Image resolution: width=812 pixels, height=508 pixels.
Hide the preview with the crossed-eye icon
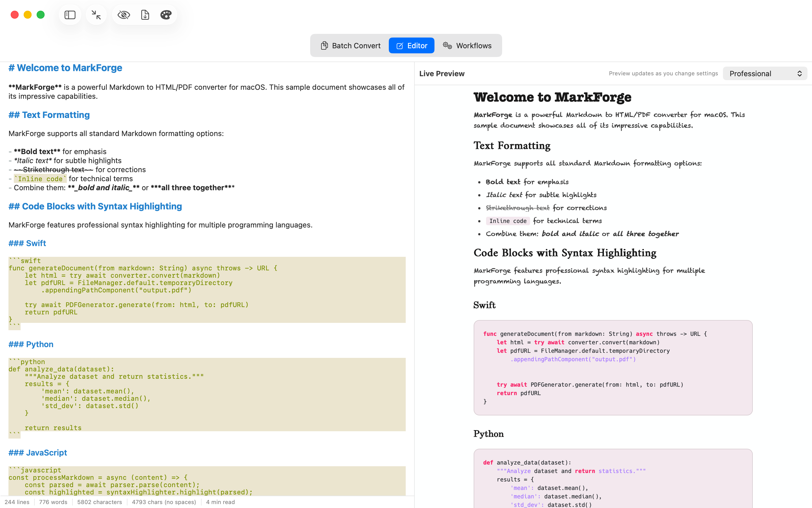point(124,15)
